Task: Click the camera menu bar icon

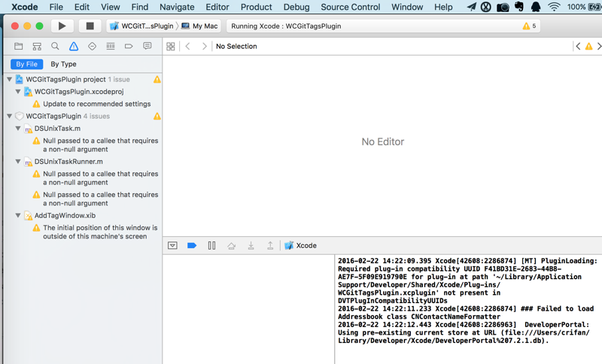Action: pyautogui.click(x=503, y=7)
